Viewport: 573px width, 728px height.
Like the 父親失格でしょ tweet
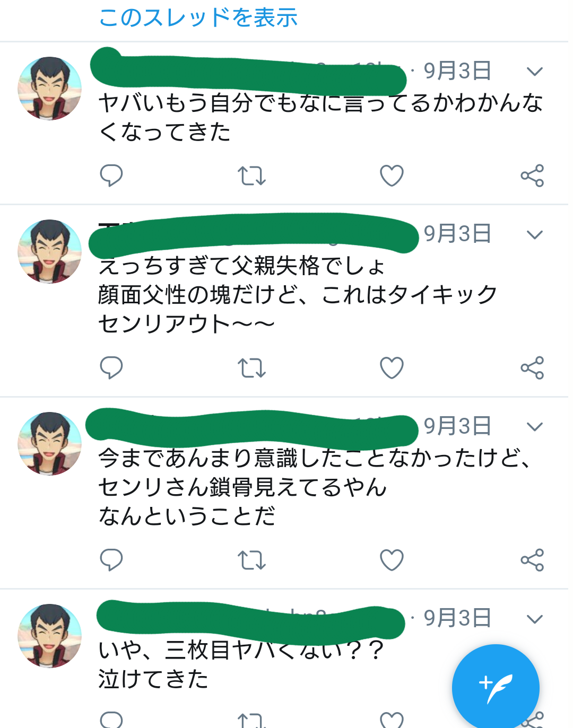(392, 367)
